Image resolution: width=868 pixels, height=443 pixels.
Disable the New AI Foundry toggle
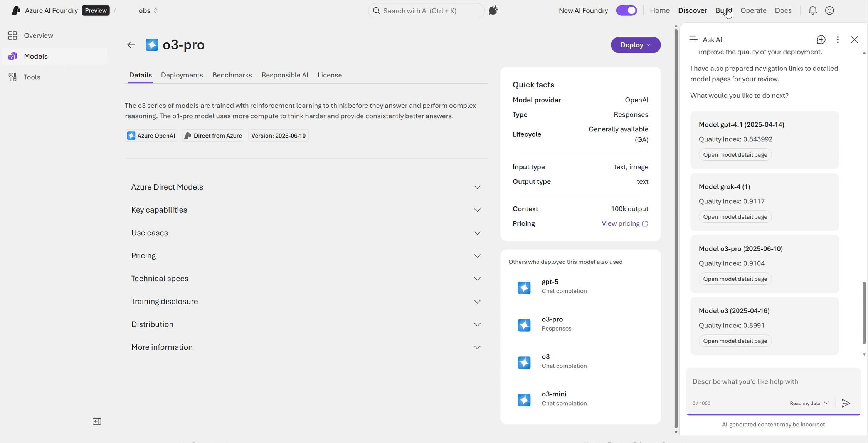coord(626,10)
